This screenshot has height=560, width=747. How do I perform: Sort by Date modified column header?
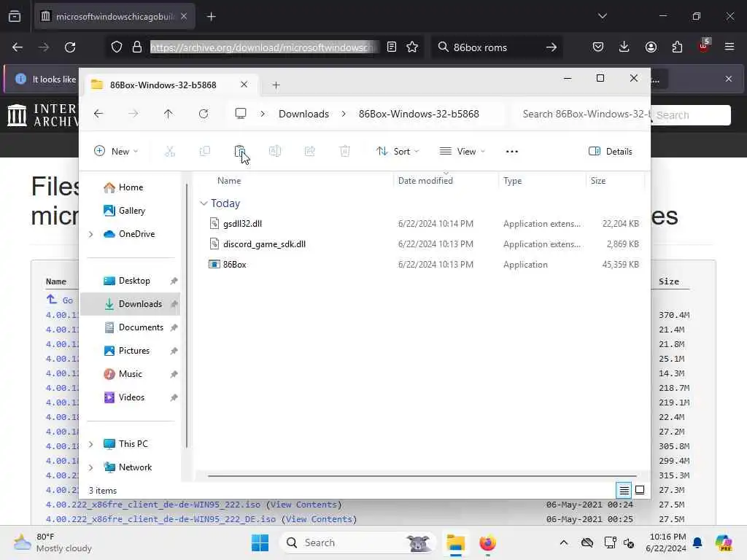425,181
